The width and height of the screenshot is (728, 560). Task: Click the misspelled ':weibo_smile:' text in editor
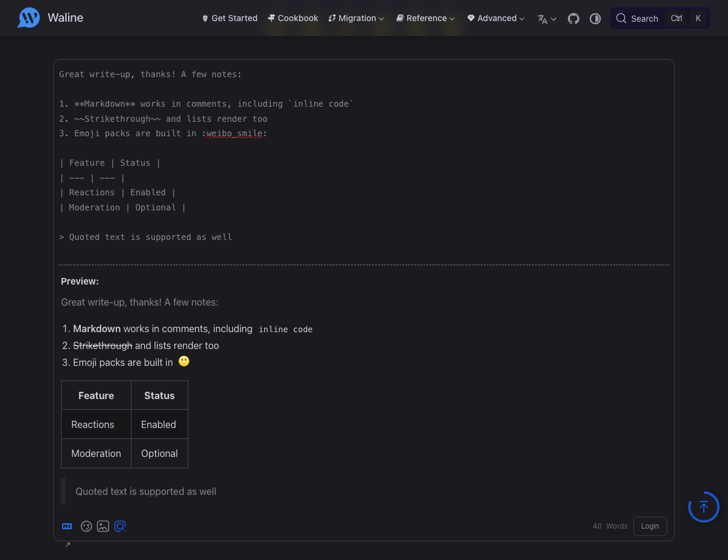click(x=235, y=134)
